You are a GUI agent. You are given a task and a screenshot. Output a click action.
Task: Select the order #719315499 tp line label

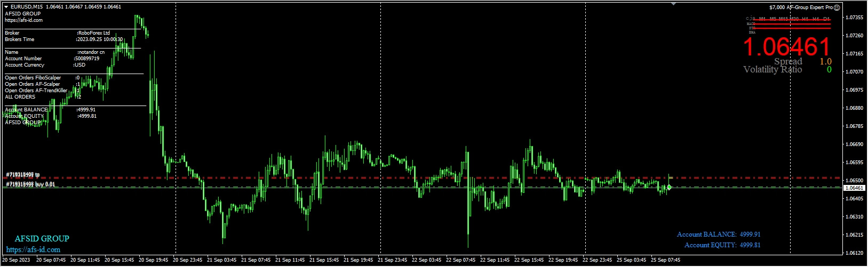point(23,175)
